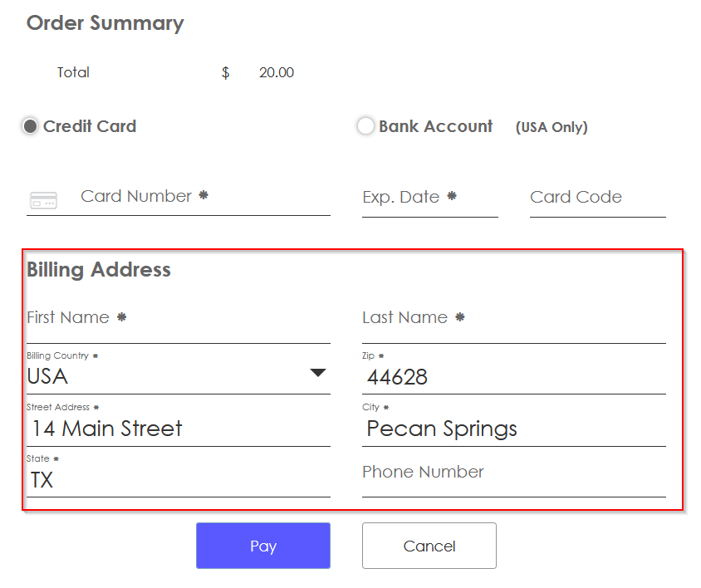
Task: Focus the Card Number field
Action: click(203, 198)
